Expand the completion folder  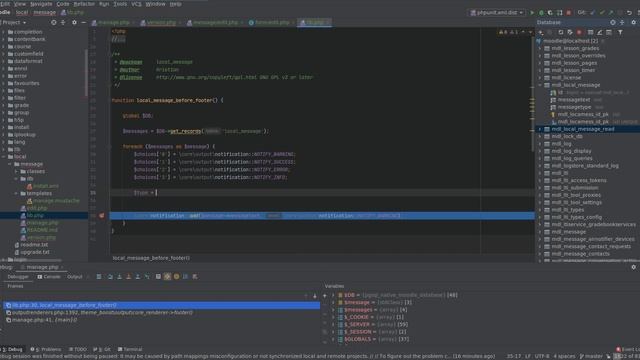4,32
